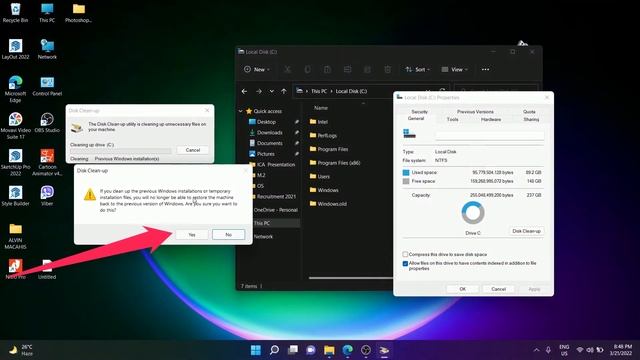
Task: Show hidden system tray icons
Action: pyautogui.click(x=536, y=350)
